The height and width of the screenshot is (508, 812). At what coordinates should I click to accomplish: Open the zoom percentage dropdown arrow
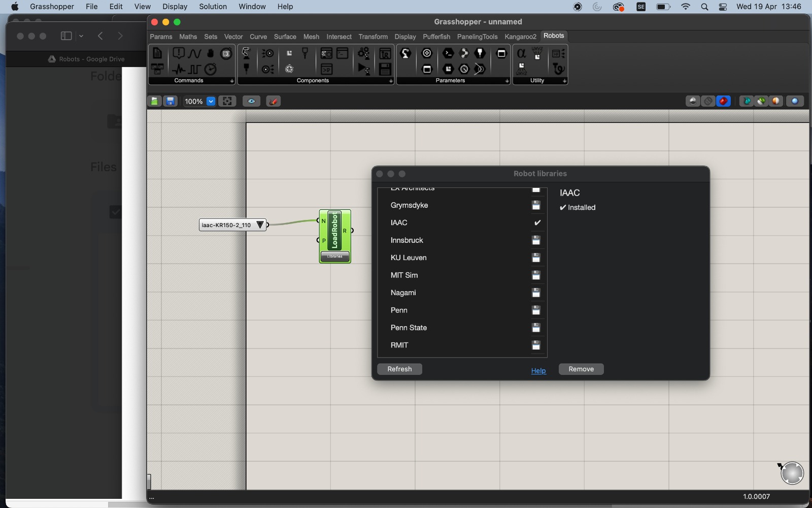click(211, 101)
